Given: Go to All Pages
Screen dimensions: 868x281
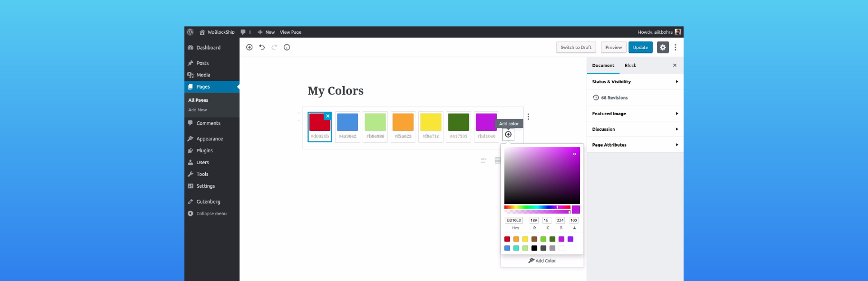Looking at the screenshot, I should point(198,100).
